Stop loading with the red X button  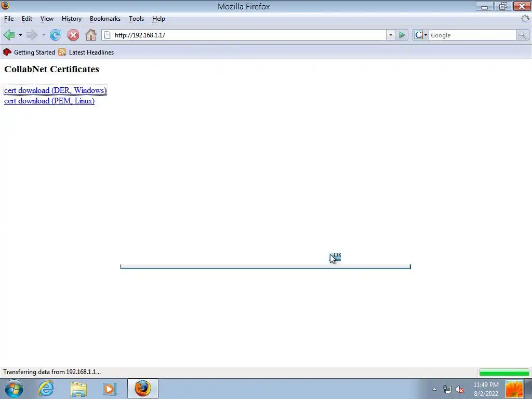[x=73, y=35]
